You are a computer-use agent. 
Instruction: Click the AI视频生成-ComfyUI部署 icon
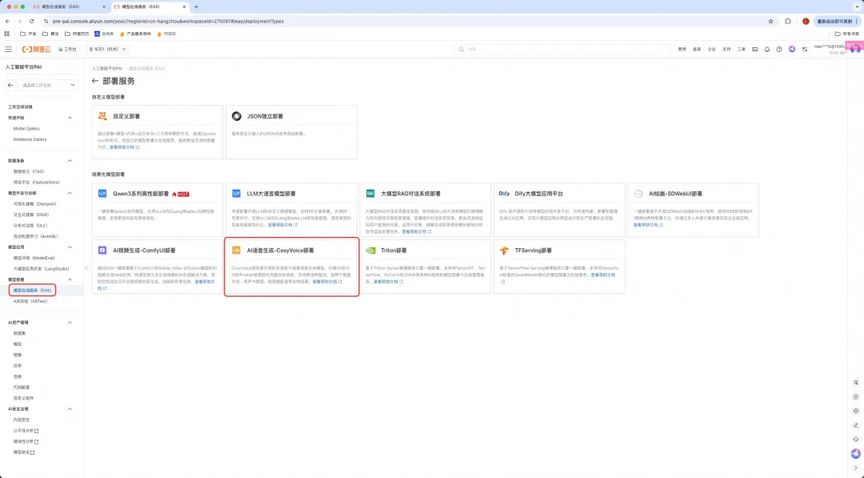pyautogui.click(x=102, y=251)
